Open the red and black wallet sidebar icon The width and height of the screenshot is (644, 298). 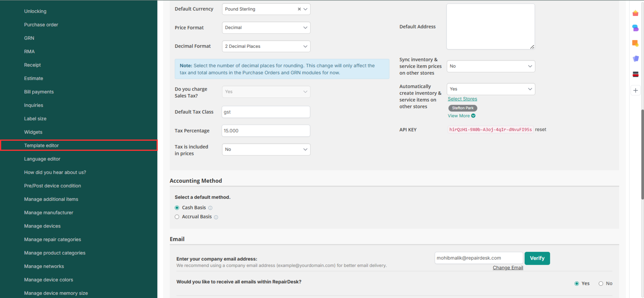pos(635,74)
